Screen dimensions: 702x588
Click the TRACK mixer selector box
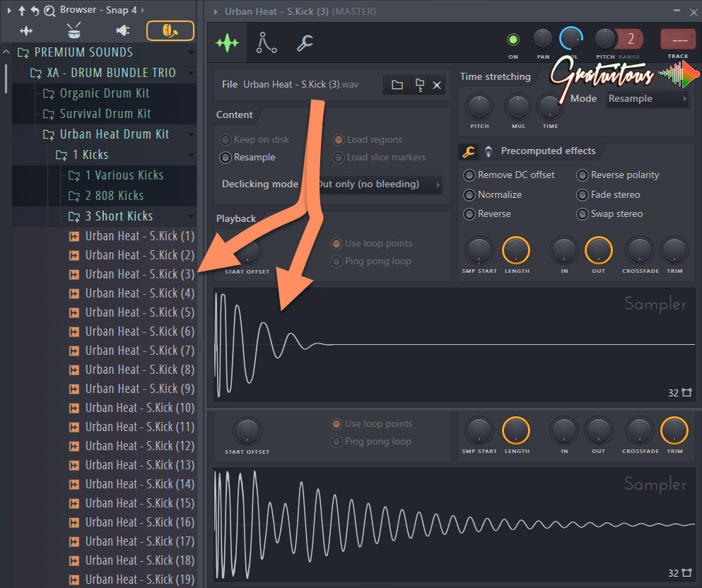coord(678,40)
